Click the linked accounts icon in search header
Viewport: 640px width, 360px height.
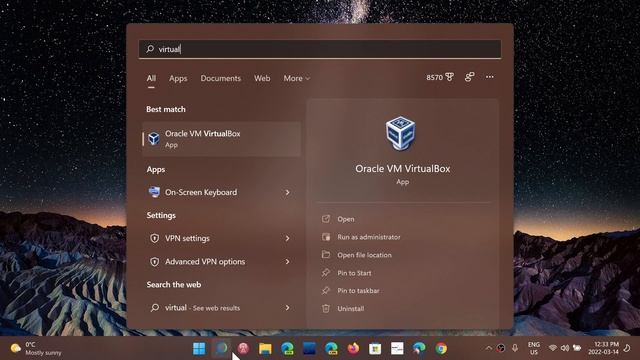click(x=469, y=77)
